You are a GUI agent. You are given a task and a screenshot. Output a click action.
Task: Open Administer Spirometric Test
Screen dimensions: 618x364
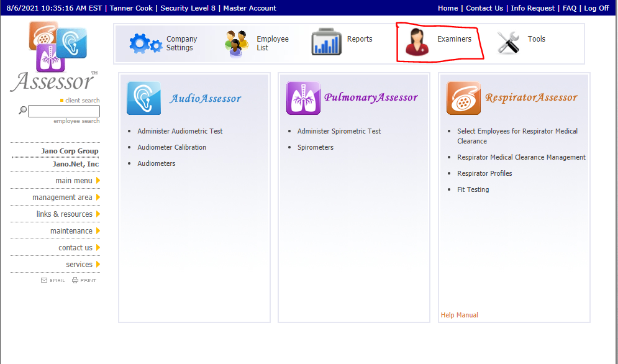339,131
